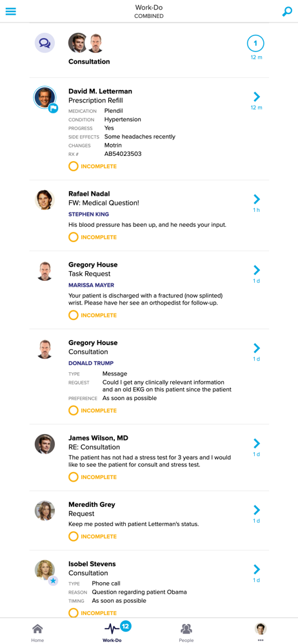Viewport: 298px width, 644px height.
Task: Expand James Wilson's RE: Consultation chevron
Action: pyautogui.click(x=257, y=443)
